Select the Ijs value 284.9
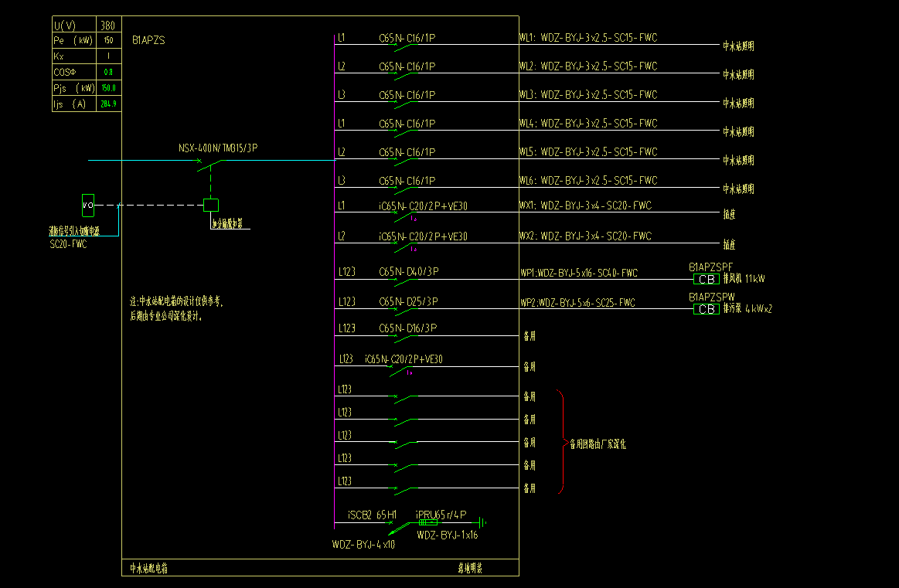The width and height of the screenshot is (899, 588). pyautogui.click(x=108, y=104)
